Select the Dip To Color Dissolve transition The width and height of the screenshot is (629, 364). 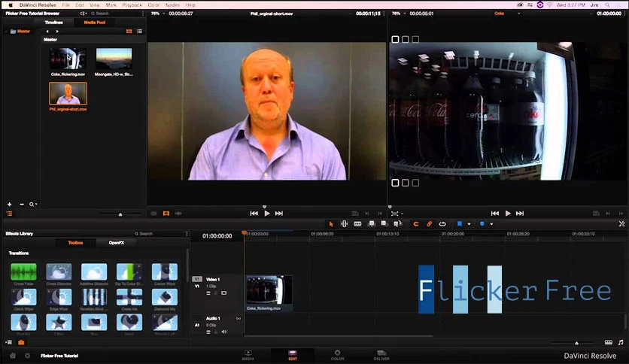coord(129,271)
